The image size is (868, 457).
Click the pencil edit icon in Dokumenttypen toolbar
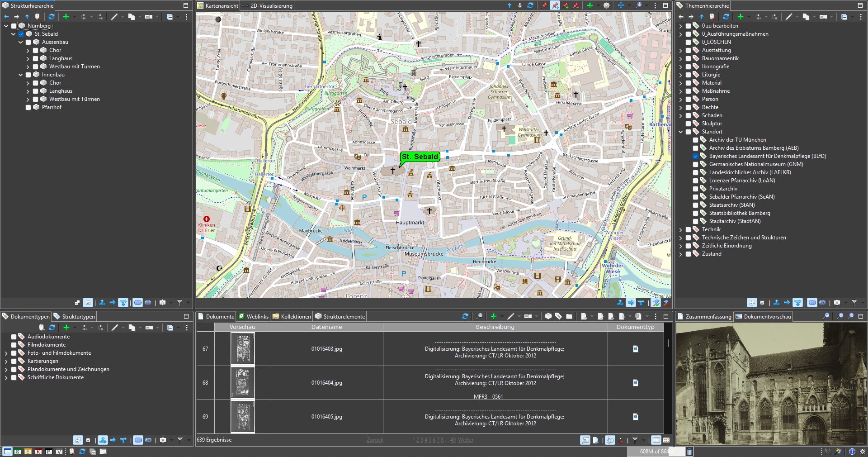tap(115, 328)
